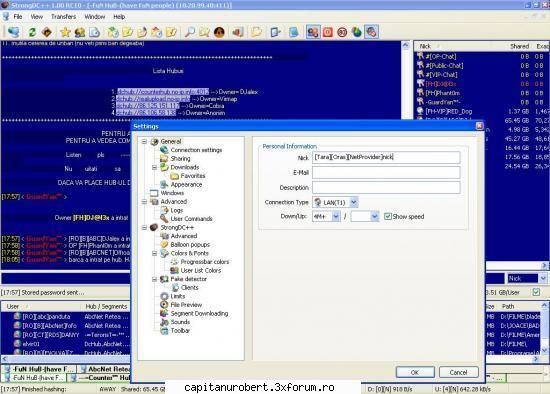
Task: Toggle checkbox beside GB/User in status bar
Action: 536,292
